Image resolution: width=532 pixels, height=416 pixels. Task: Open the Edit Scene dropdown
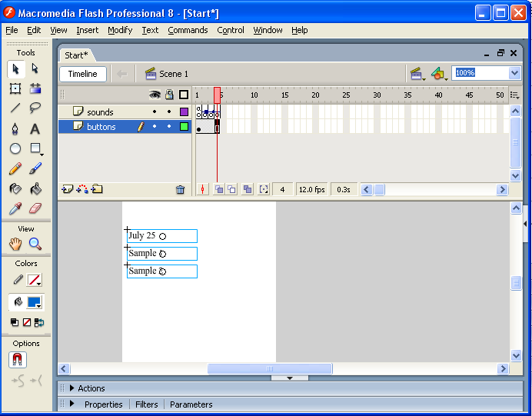click(x=417, y=74)
